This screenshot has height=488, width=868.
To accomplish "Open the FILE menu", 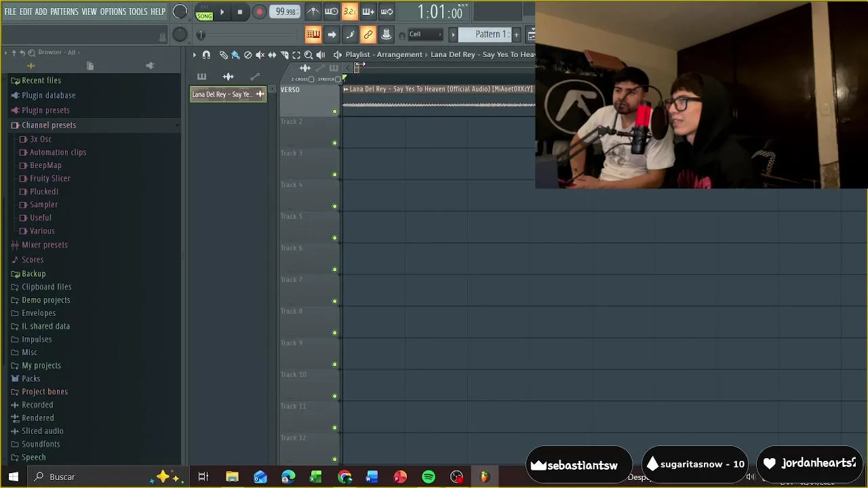I will tap(10, 12).
